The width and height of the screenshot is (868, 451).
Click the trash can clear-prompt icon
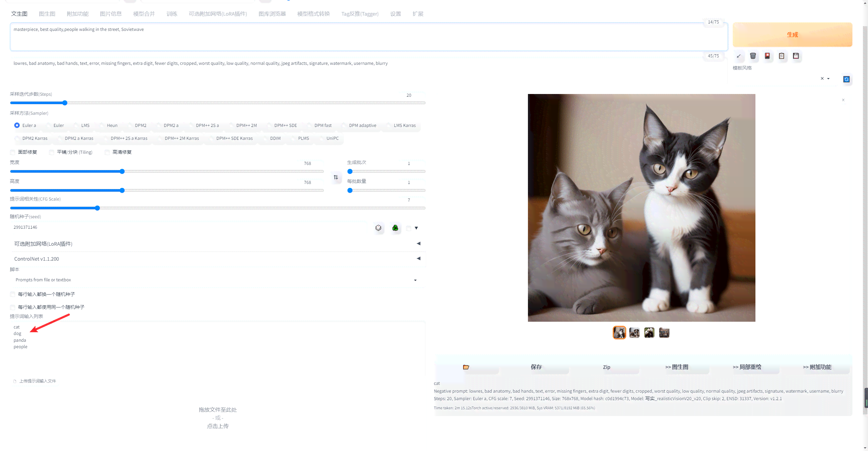(753, 56)
